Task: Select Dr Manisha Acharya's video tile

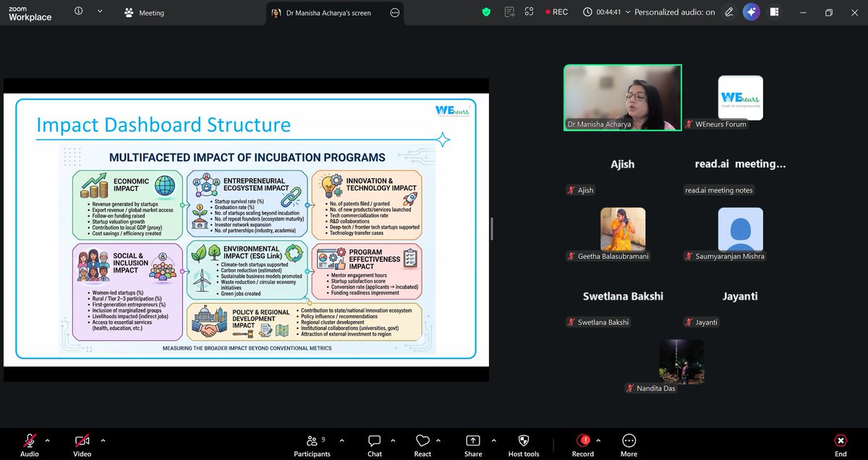Action: [623, 98]
